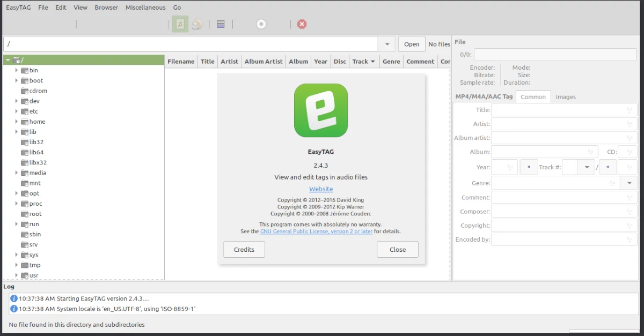This screenshot has height=336, width=644.
Task: Close the About dialog with Close button
Action: coord(398,249)
